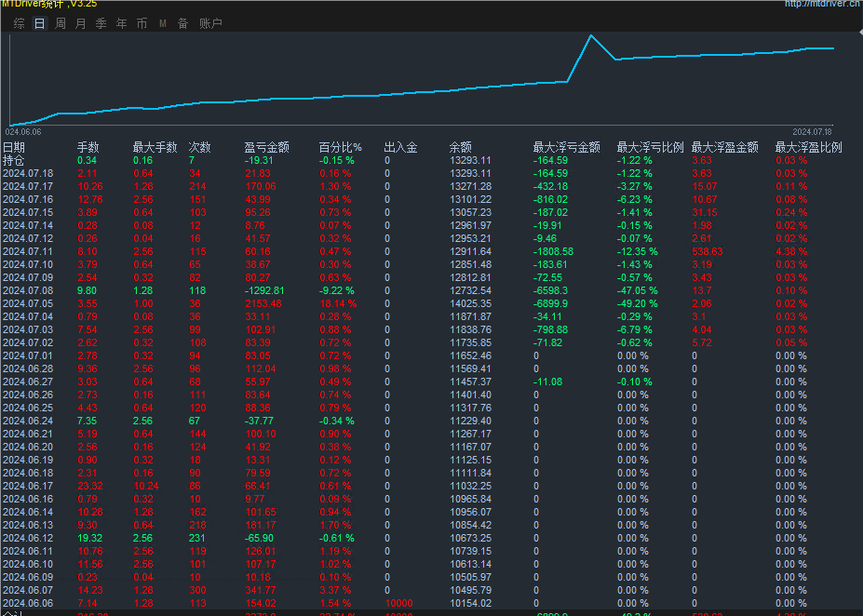Select the M statistics mode icon
This screenshot has height=616, width=863.
click(160, 24)
